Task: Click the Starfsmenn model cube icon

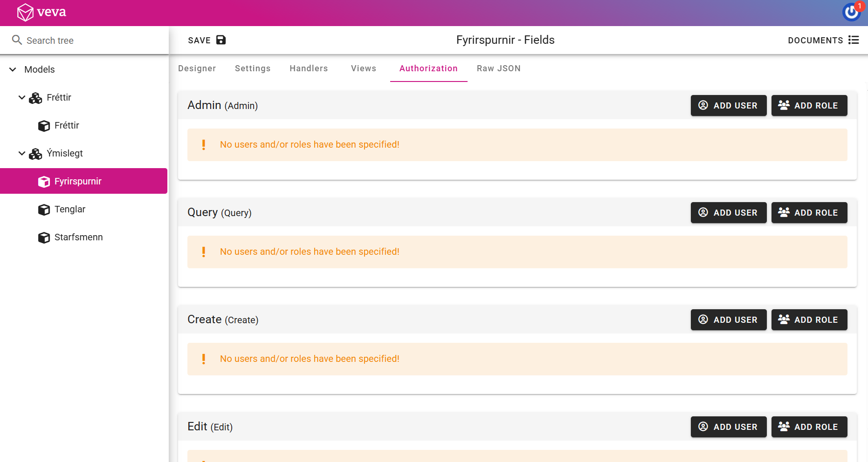Action: [x=44, y=238]
